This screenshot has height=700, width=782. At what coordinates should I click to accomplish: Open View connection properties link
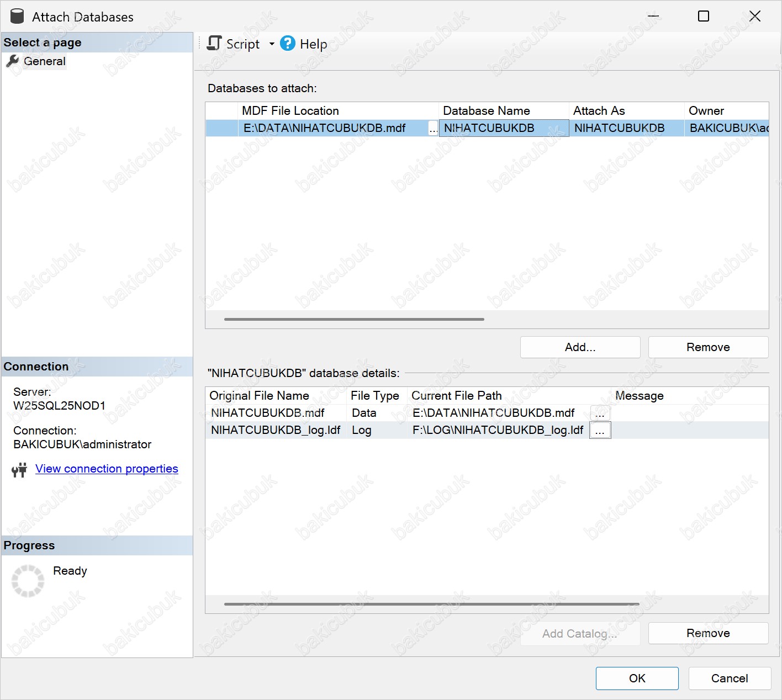coord(107,469)
